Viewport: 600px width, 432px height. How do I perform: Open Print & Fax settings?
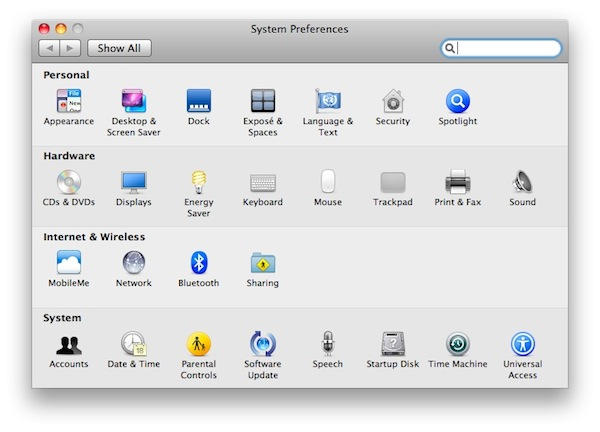click(458, 182)
